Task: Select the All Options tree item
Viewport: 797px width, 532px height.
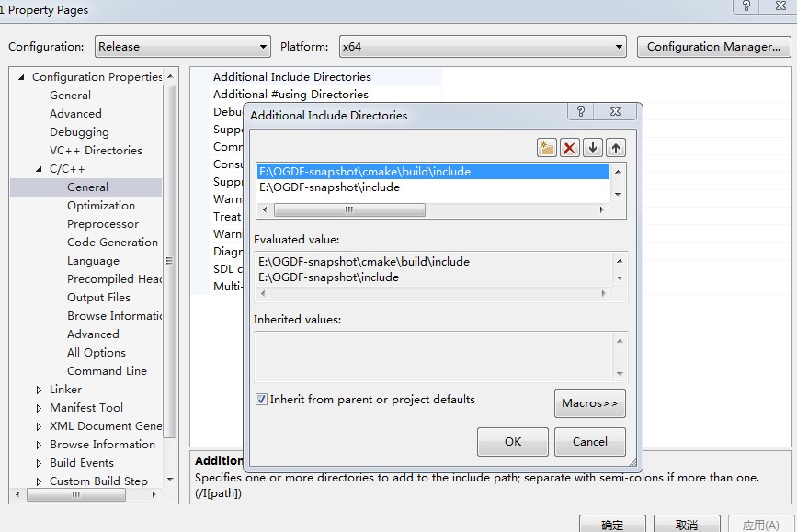Action: (x=97, y=353)
